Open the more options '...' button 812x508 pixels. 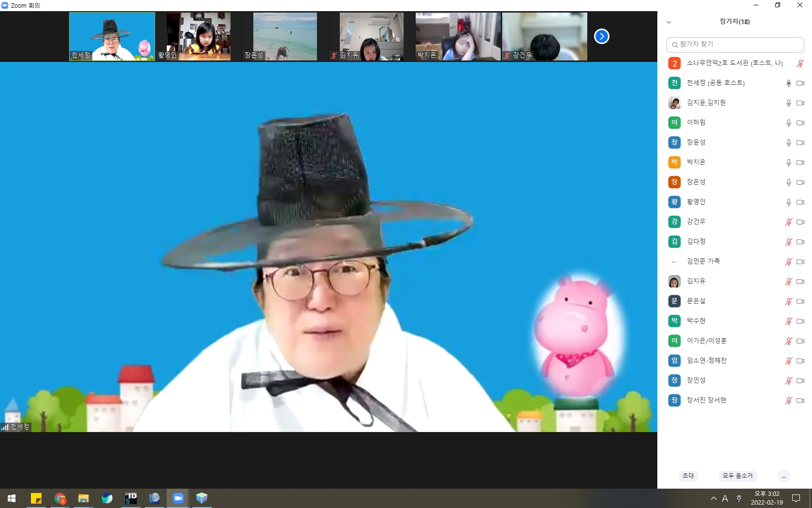[x=783, y=476]
